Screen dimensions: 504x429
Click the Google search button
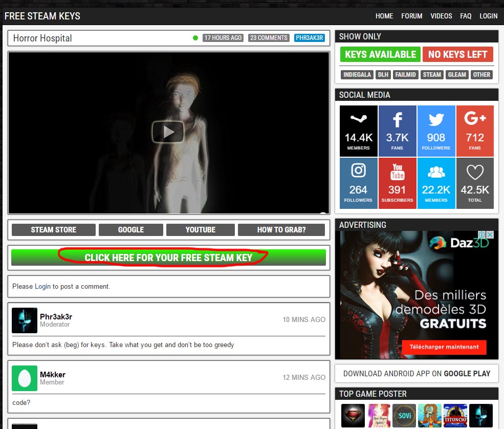(x=131, y=230)
